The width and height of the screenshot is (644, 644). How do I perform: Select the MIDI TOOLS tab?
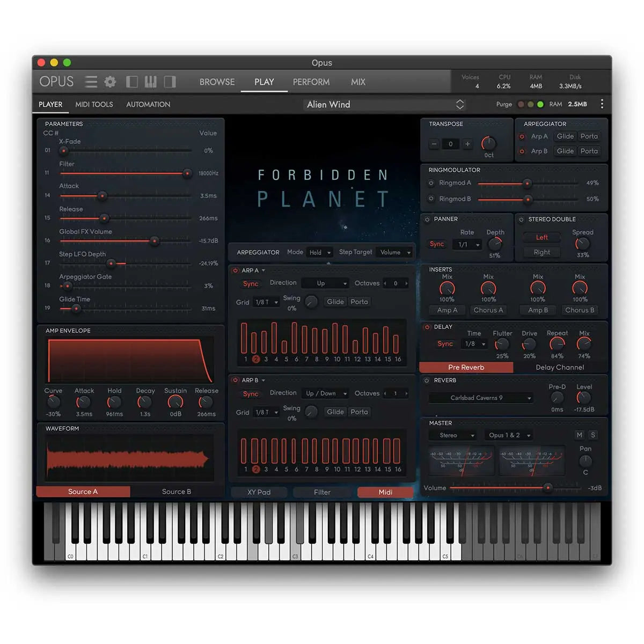[94, 104]
